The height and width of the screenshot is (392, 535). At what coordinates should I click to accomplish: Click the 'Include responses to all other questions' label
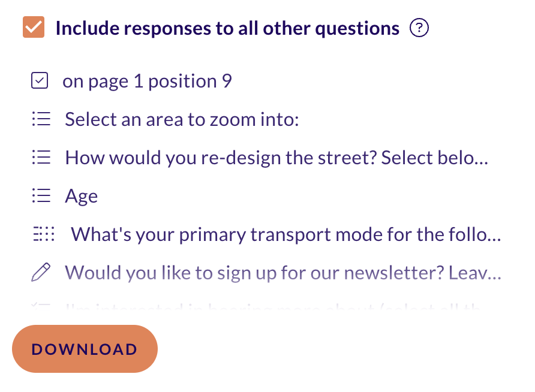pos(227,28)
